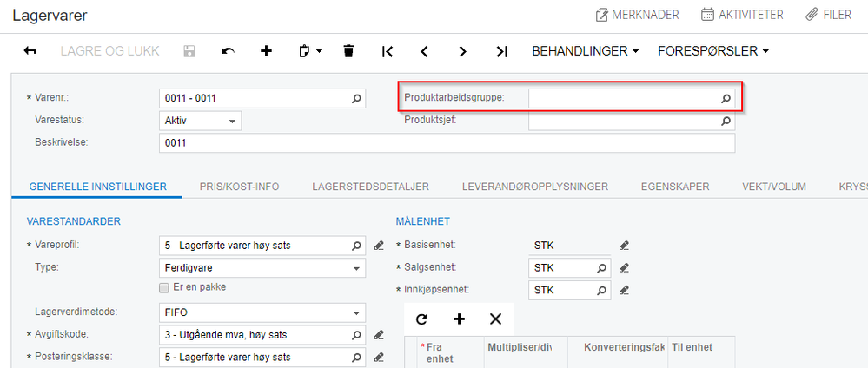
Task: Go to previous record arrow
Action: [x=425, y=51]
